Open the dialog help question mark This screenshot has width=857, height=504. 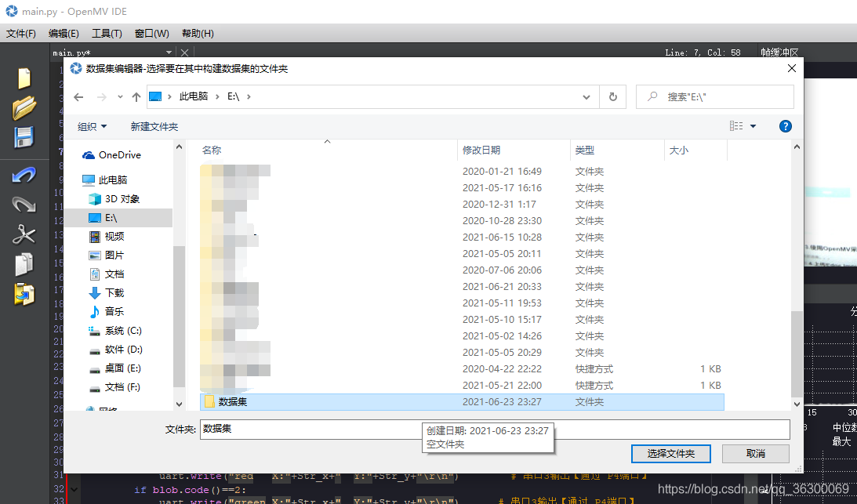tap(785, 126)
